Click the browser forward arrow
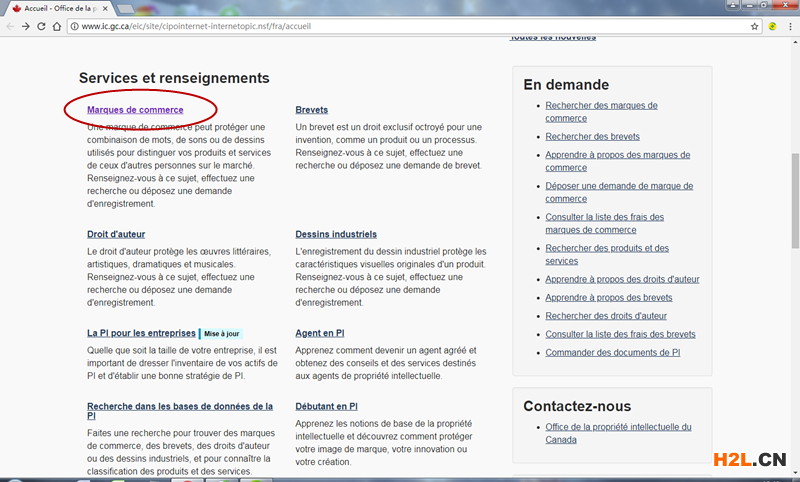 pos(26,26)
